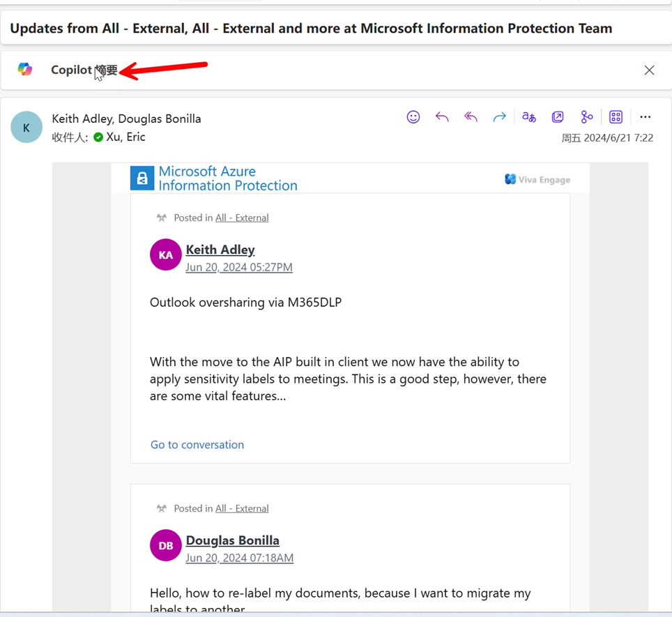
Task: Click the Viva Engage logo
Action: (x=537, y=180)
